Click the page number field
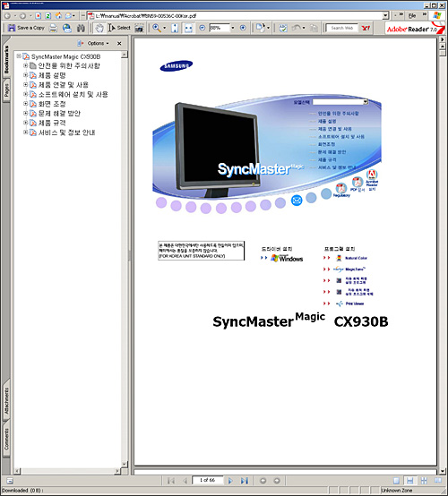448x496 pixels. pyautogui.click(x=207, y=480)
